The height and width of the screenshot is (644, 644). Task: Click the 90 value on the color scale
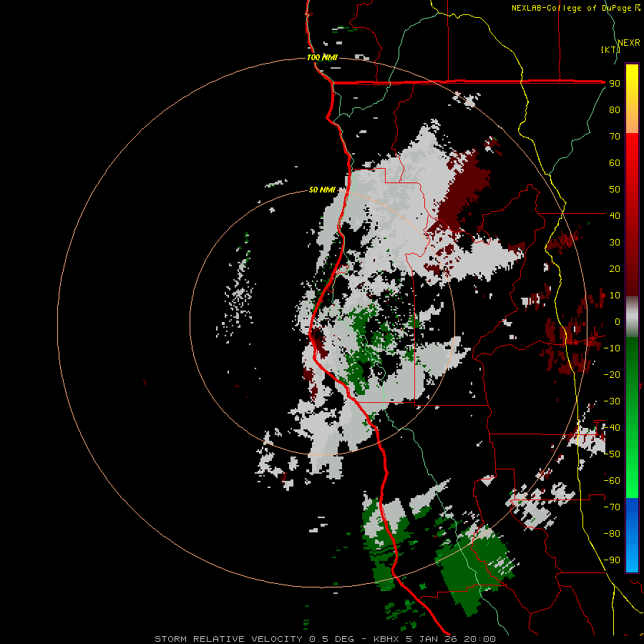(615, 84)
